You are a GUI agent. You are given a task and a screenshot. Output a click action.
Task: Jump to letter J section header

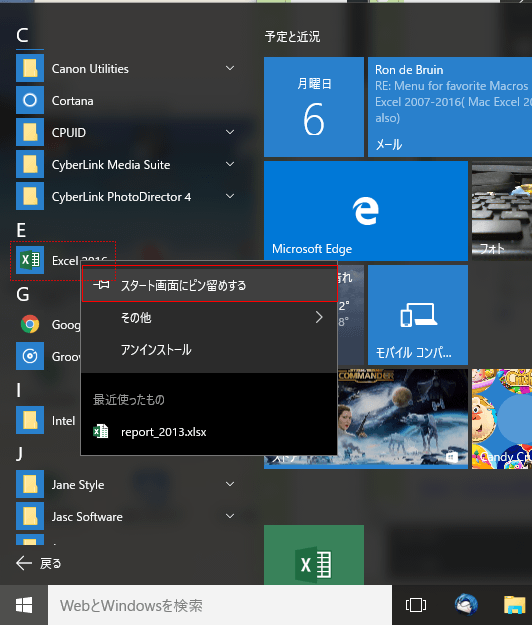point(19,454)
